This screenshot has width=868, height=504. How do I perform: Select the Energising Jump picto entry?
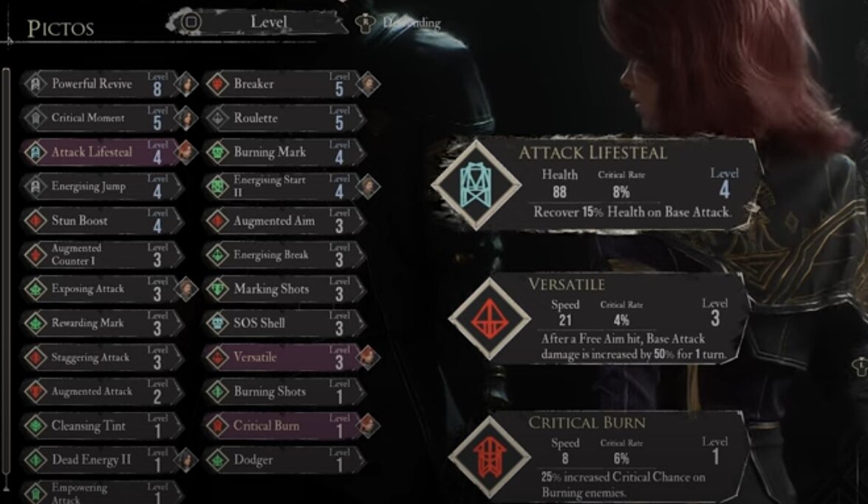tap(103, 186)
